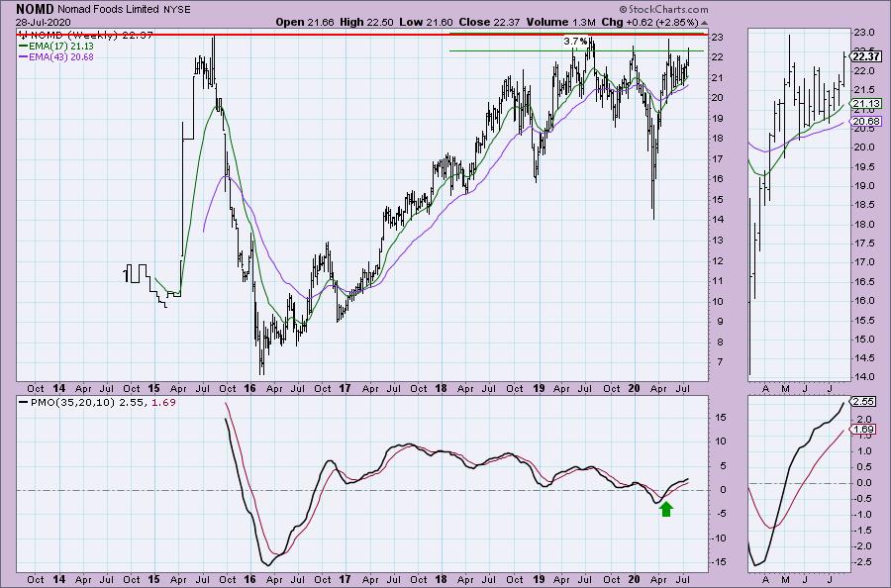Click the Close 22.37 header value
This screenshot has width=891, height=588.
coord(489,22)
